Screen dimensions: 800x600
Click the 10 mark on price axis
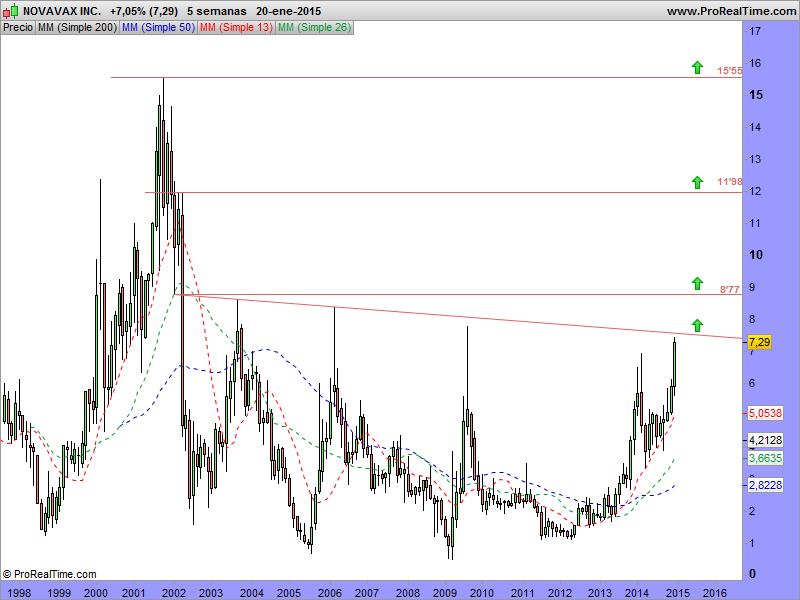click(x=756, y=255)
